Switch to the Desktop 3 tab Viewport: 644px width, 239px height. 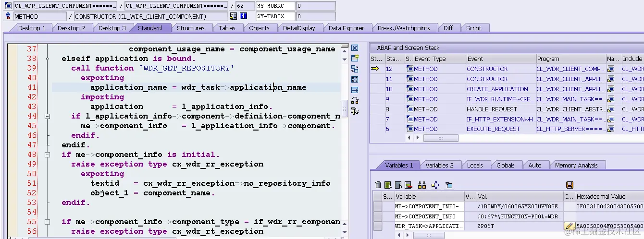point(112,28)
